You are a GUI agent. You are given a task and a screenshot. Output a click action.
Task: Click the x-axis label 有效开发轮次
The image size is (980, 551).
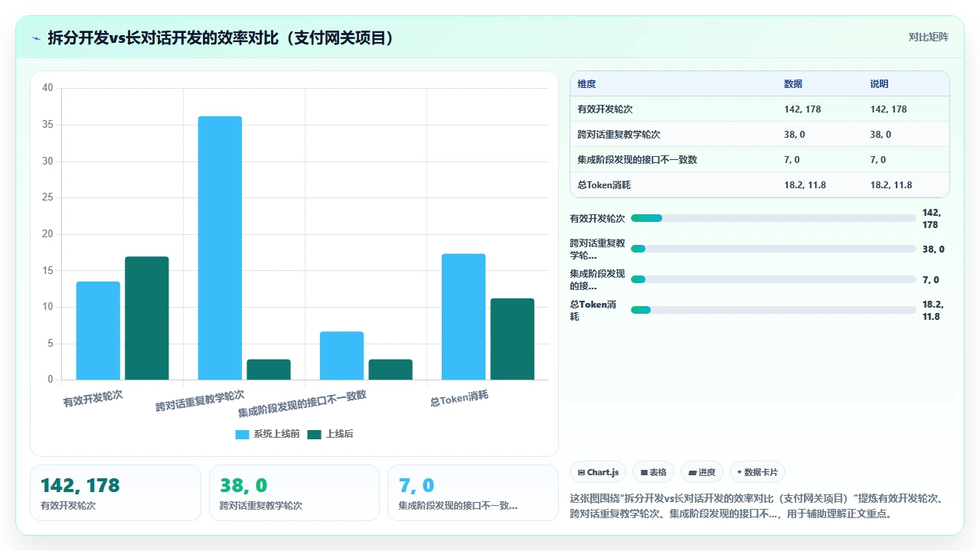point(93,398)
